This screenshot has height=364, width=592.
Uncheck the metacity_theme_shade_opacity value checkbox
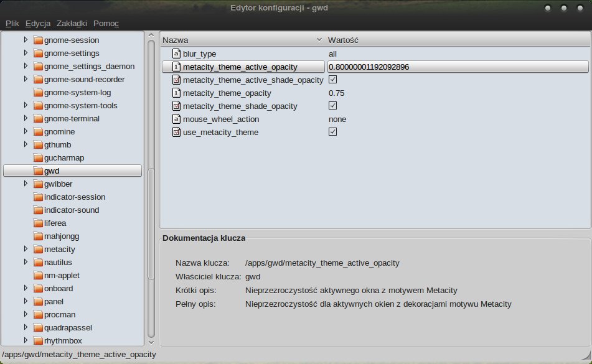click(332, 106)
